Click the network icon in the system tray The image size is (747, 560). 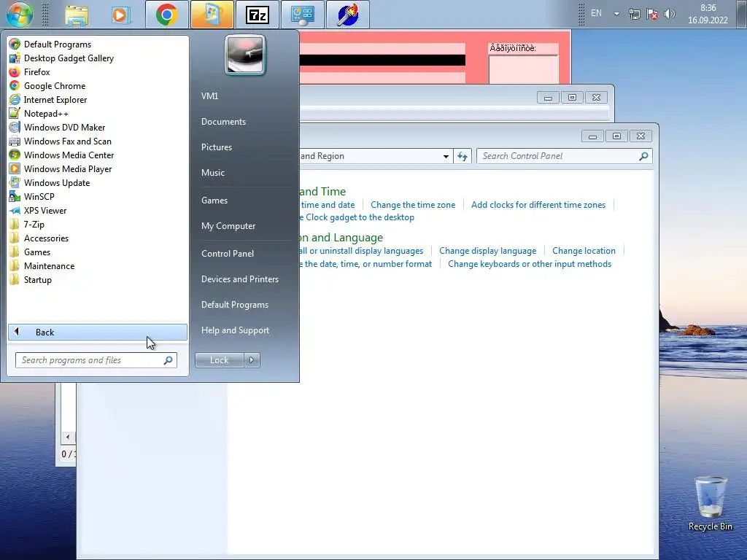click(x=635, y=14)
